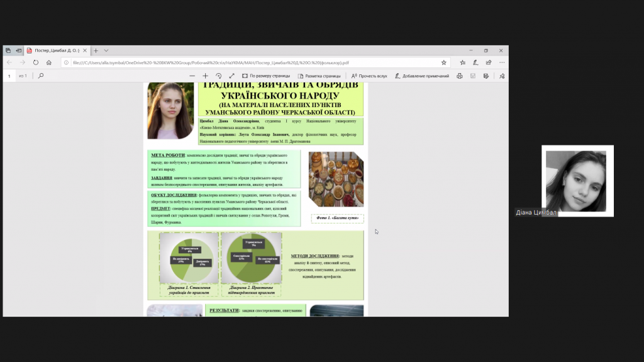Rotate the PDF page

[x=218, y=76]
